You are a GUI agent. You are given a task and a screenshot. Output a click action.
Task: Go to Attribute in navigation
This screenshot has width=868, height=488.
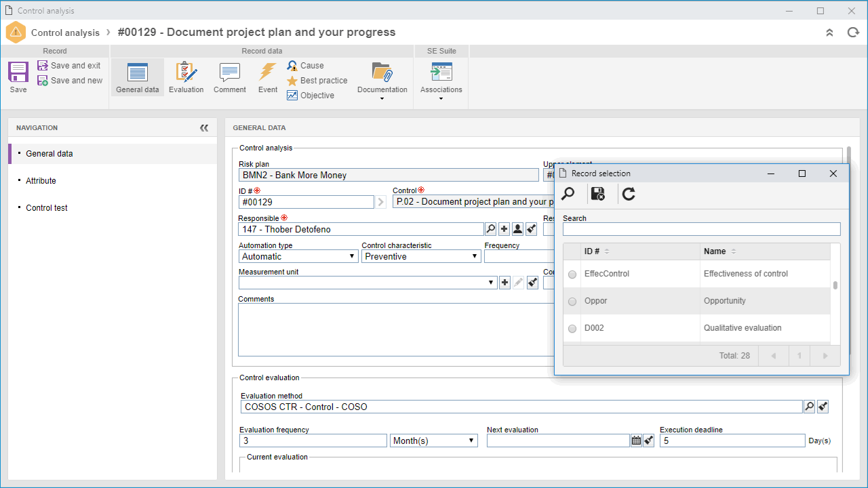click(x=41, y=181)
